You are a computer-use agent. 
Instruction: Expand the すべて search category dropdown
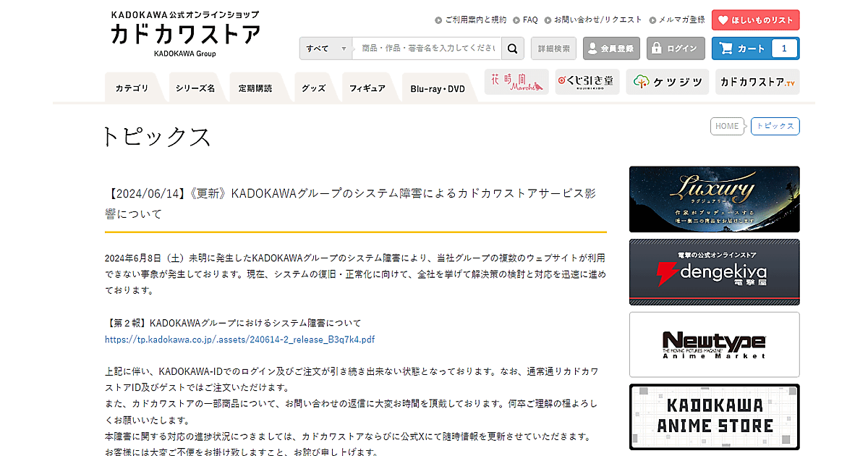click(x=325, y=48)
